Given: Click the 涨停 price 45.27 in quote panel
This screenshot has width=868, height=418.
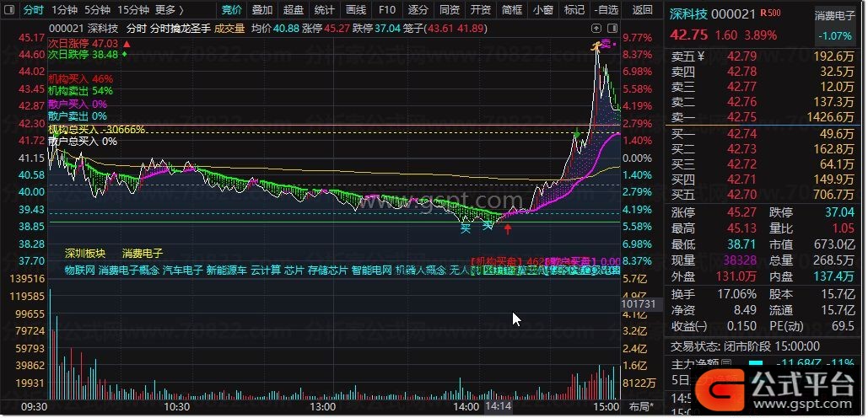Looking at the screenshot, I should [741, 213].
